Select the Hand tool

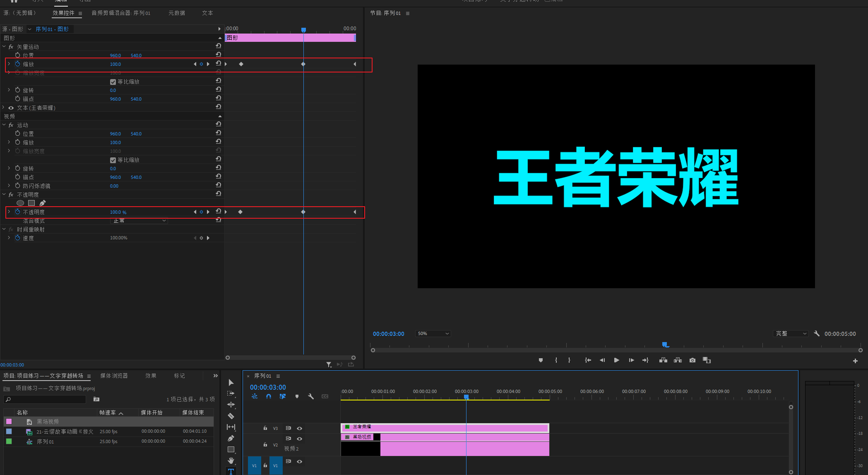231,461
